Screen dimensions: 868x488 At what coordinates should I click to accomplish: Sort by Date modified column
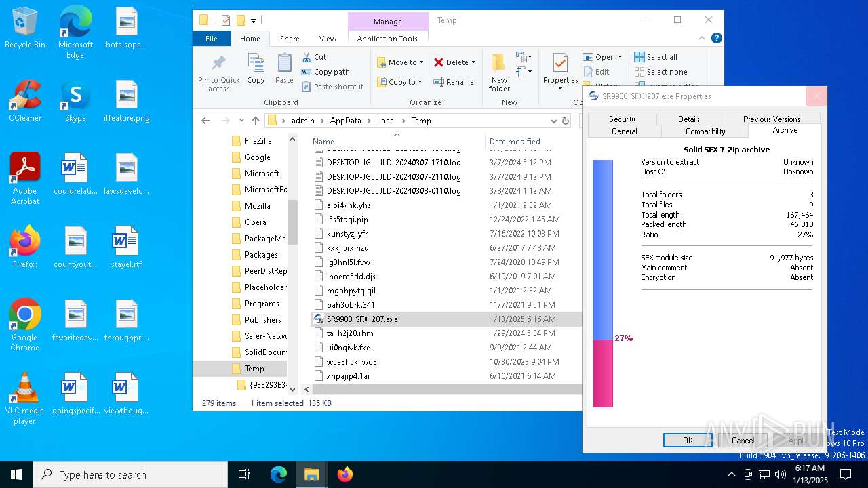(x=515, y=142)
